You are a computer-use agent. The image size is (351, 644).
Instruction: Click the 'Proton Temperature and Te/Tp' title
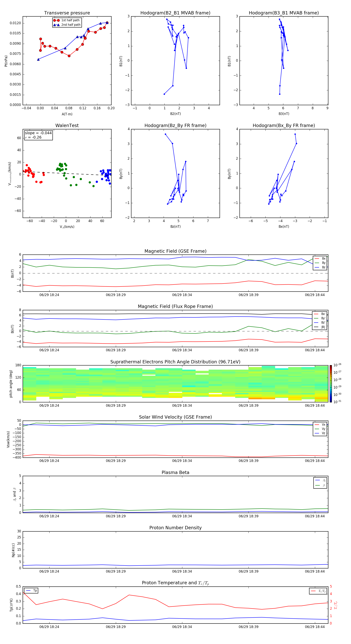[175, 583]
